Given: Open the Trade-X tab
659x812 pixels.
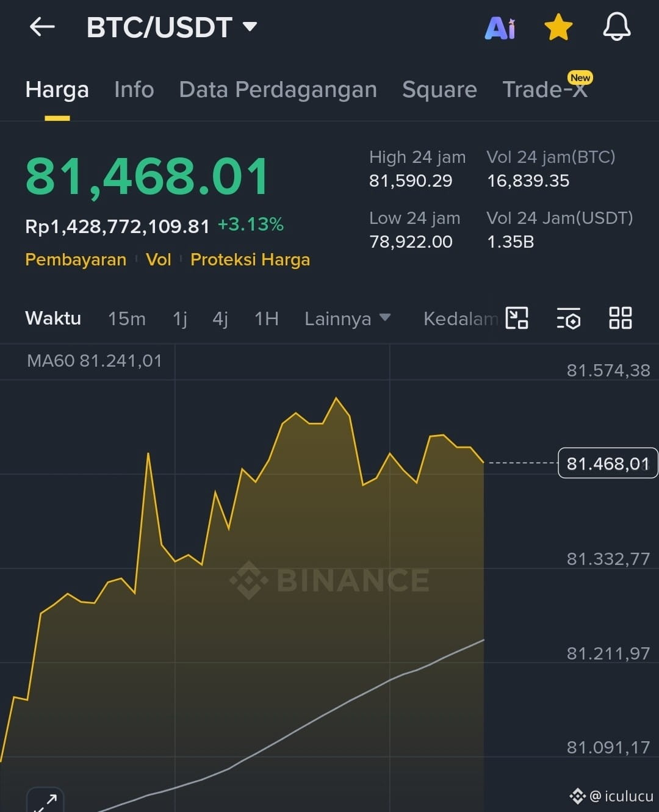Looking at the screenshot, I should [x=545, y=90].
